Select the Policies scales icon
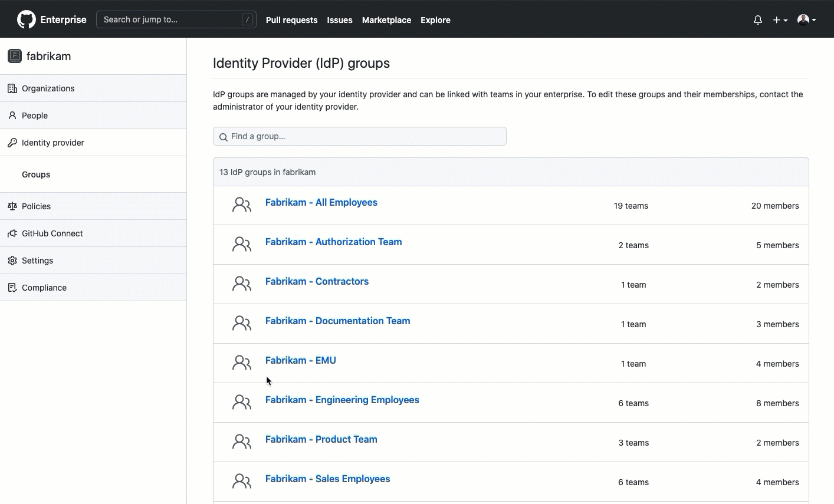Viewport: 834px width, 504px height. point(12,206)
